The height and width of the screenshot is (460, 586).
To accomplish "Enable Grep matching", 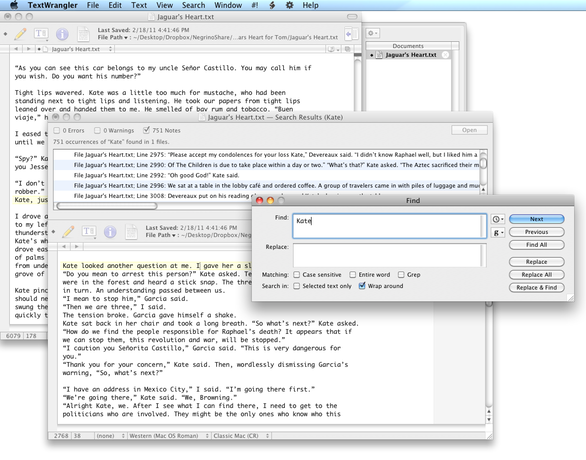I will click(x=401, y=275).
